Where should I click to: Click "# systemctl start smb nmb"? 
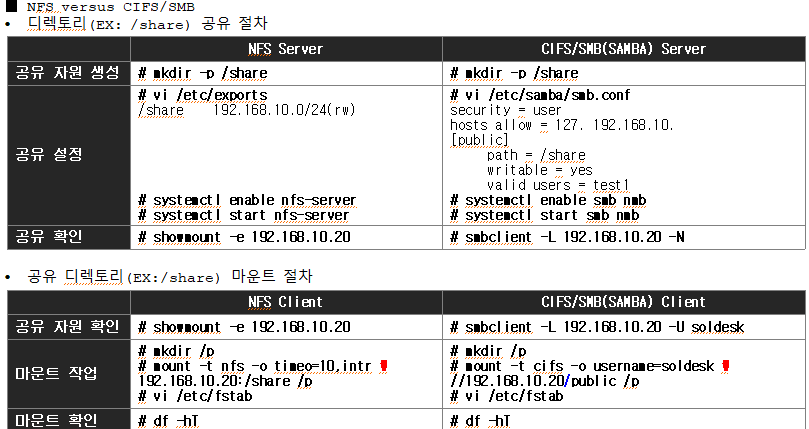pyautogui.click(x=544, y=215)
